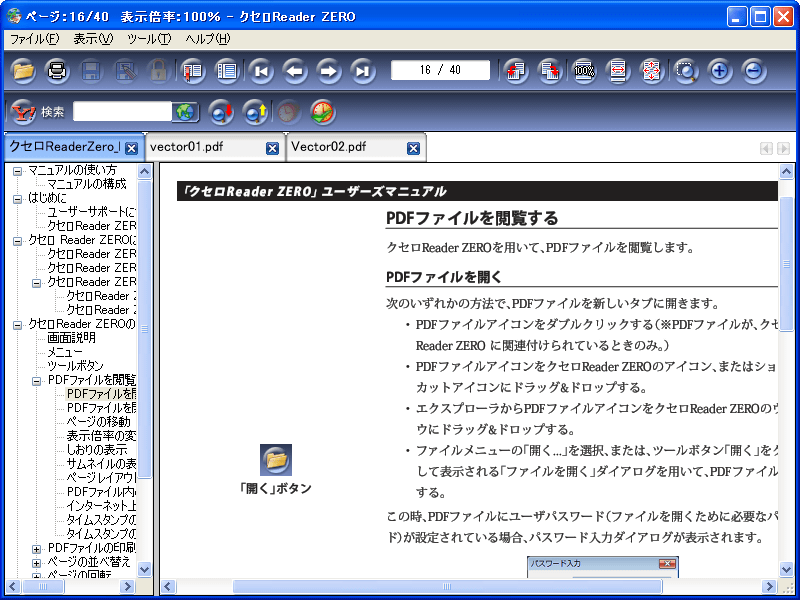Open the ヘルプ(H) menu
This screenshot has width=800, height=600.
[x=208, y=39]
